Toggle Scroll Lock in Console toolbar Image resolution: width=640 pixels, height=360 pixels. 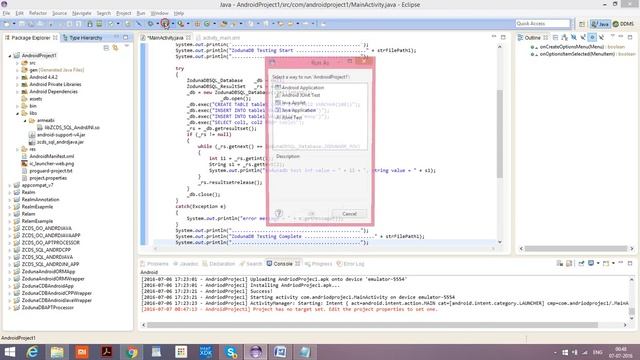tap(569, 264)
